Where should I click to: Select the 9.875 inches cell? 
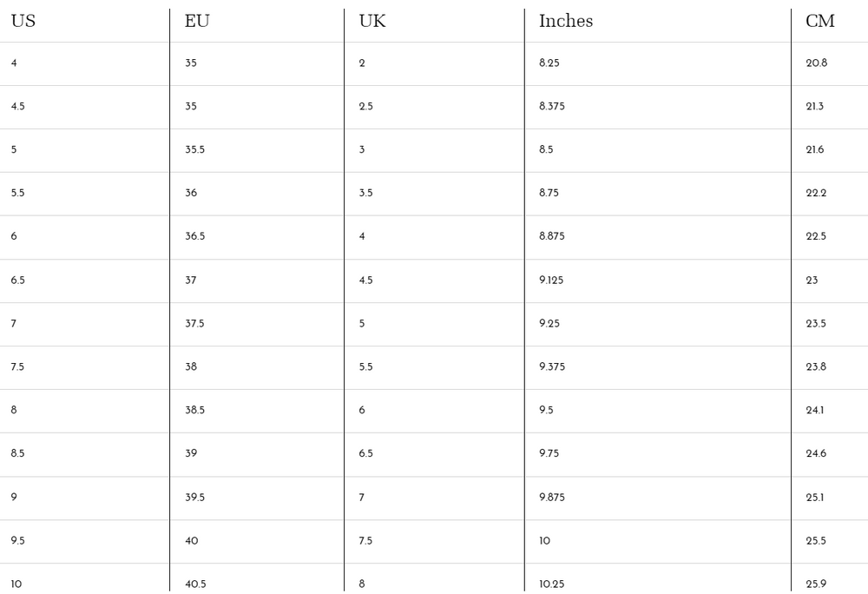coord(552,498)
